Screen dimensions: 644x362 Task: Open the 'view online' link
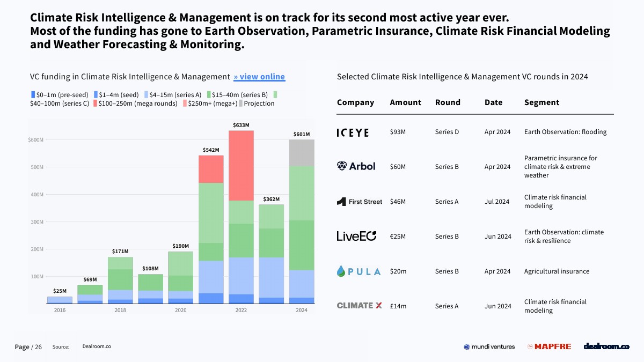[x=259, y=77]
